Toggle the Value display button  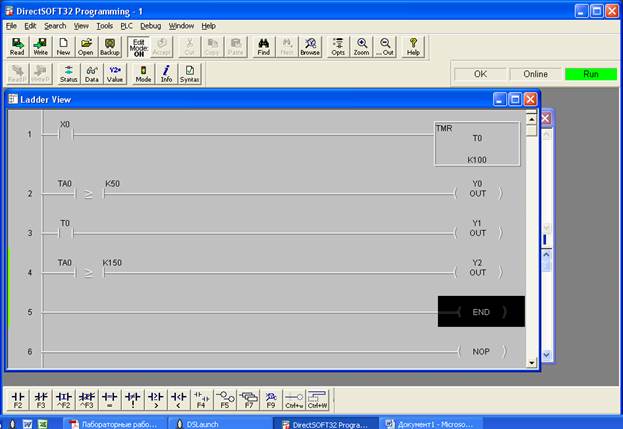114,73
